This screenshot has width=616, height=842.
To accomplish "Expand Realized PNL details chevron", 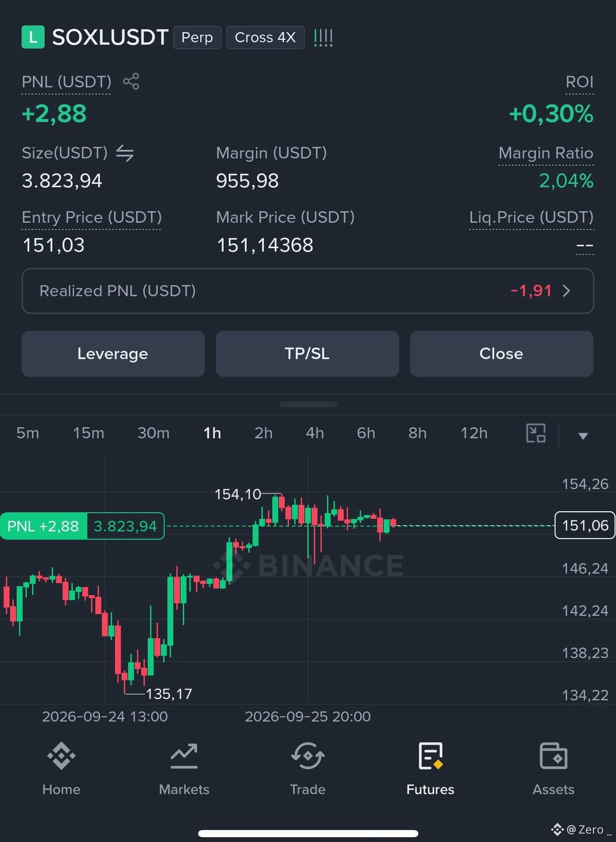I will click(x=567, y=291).
